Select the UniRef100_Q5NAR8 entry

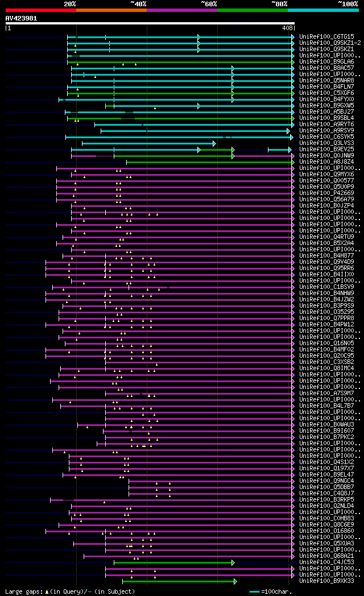click(x=326, y=81)
